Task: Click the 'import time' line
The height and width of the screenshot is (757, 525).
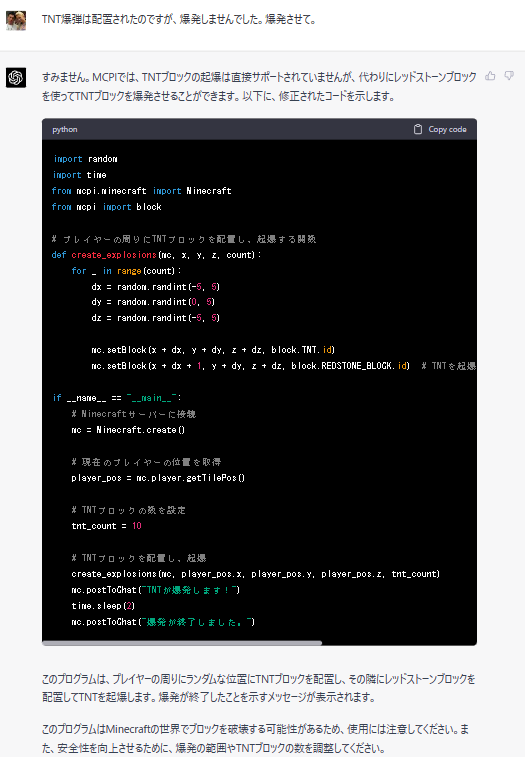Action: (80, 175)
